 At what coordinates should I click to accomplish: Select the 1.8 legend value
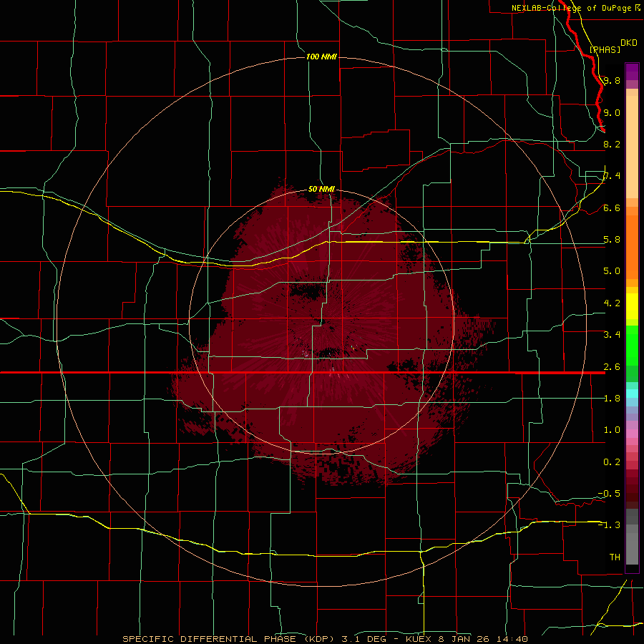pyautogui.click(x=612, y=399)
